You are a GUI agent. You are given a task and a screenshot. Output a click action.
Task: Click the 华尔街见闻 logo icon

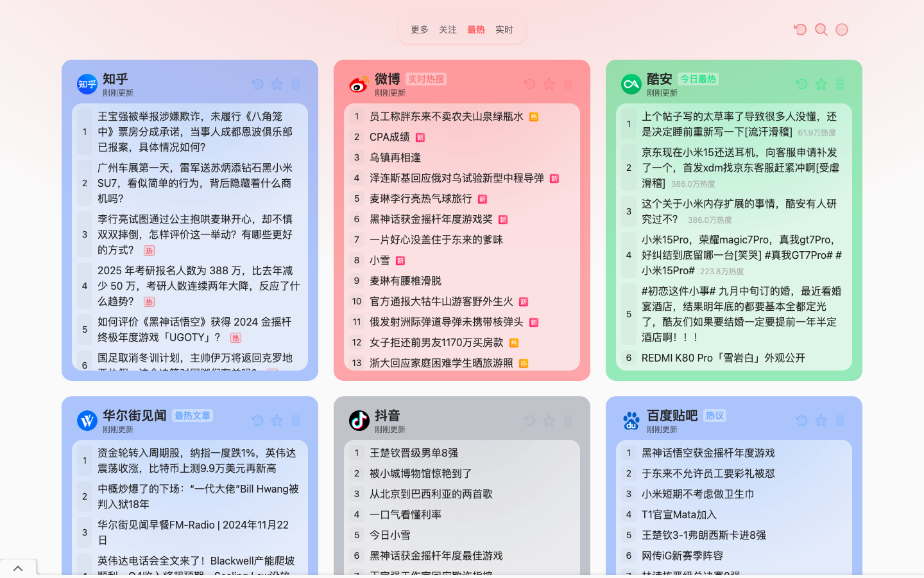click(87, 421)
